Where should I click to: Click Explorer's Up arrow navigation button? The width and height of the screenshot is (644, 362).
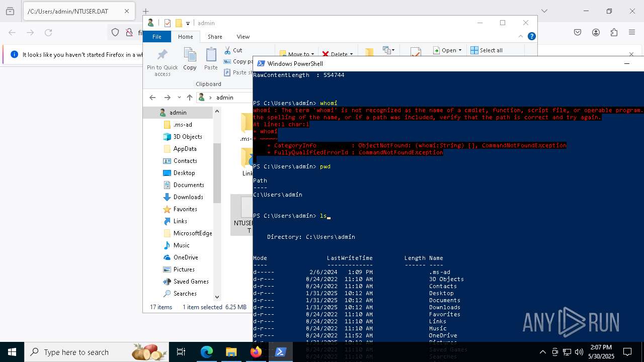189,98
